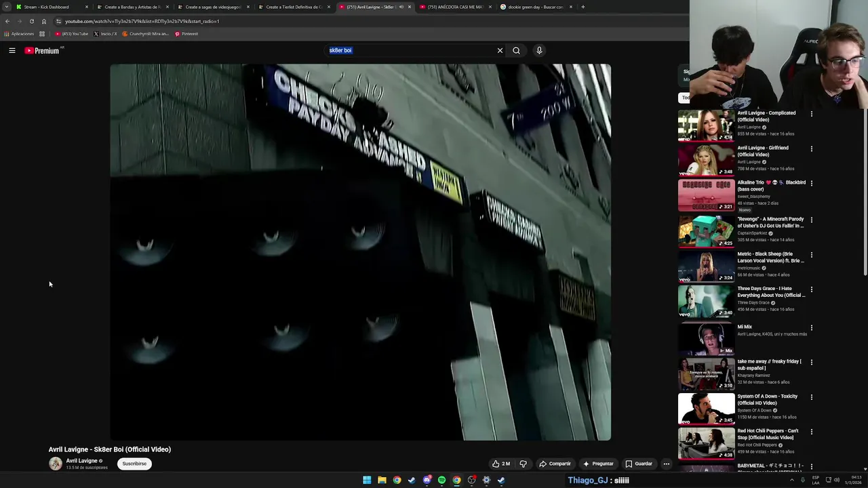Switch to ANÉCDOTA CASI ME MATAN tab
868x488 pixels.
(x=455, y=7)
